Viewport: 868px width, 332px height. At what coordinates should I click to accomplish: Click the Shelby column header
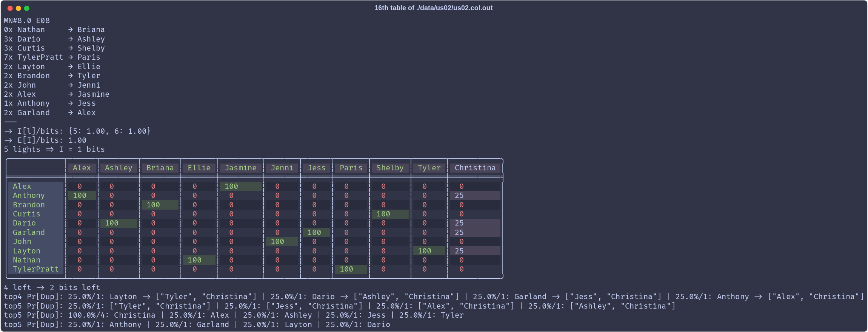click(390, 168)
